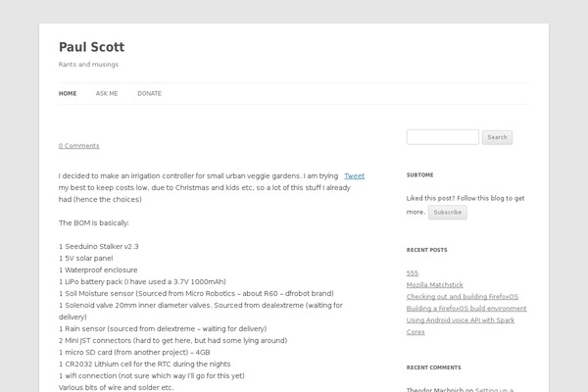Click the RECENT COMMENTS heading
The image size is (588, 392).
[x=433, y=367]
